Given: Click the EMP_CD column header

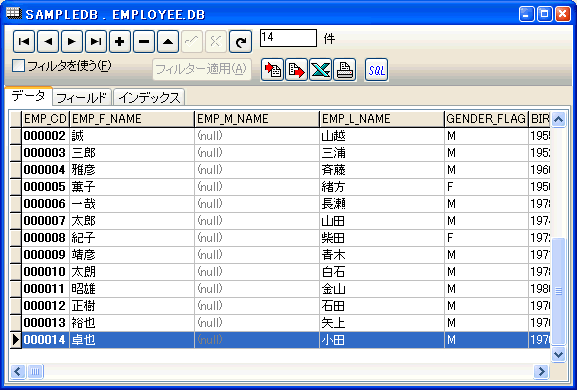Looking at the screenshot, I should 46,119.
